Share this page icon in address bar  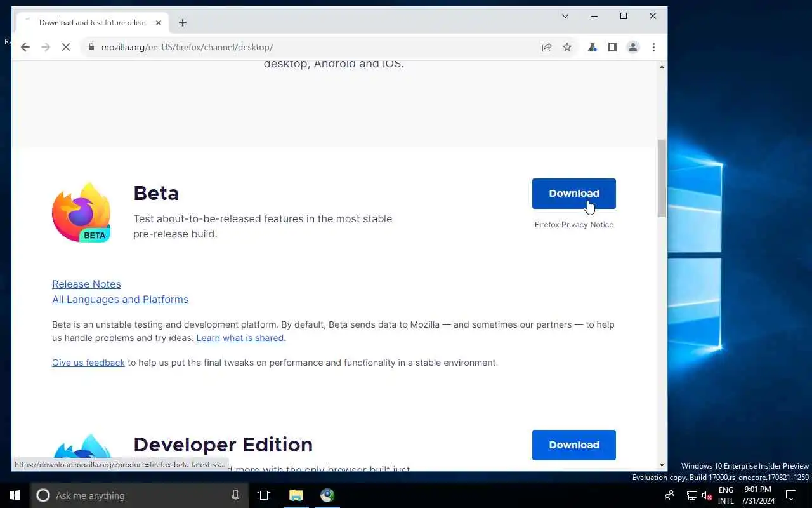tap(547, 47)
